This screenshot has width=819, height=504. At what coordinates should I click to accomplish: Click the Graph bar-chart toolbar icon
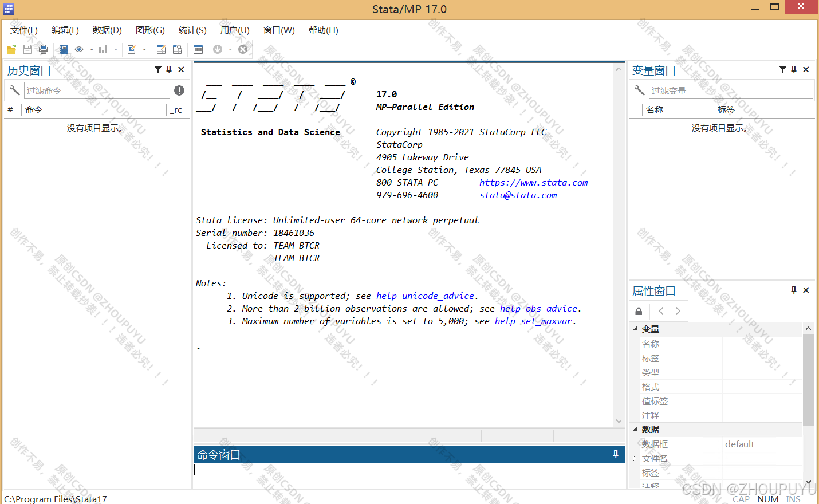point(103,49)
